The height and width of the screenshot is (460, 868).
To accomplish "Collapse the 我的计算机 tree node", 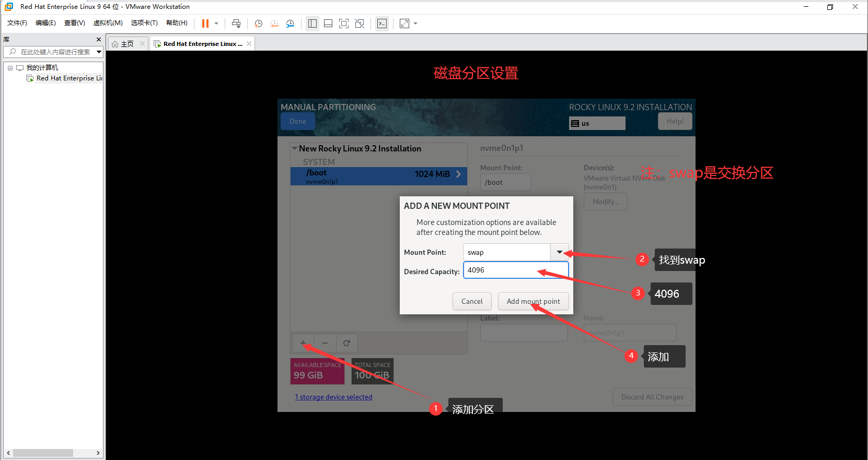I will [x=10, y=68].
